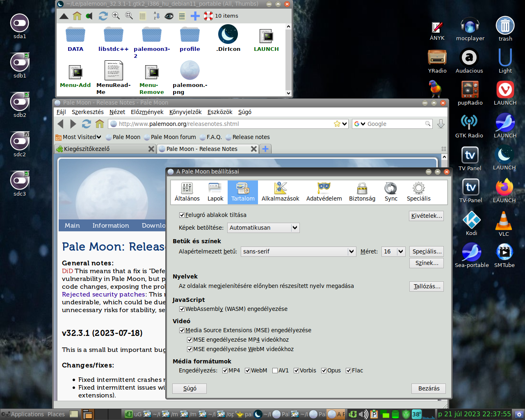Open the Google search engine dropdown
Viewport: 525px width, 420px height.
(x=360, y=124)
